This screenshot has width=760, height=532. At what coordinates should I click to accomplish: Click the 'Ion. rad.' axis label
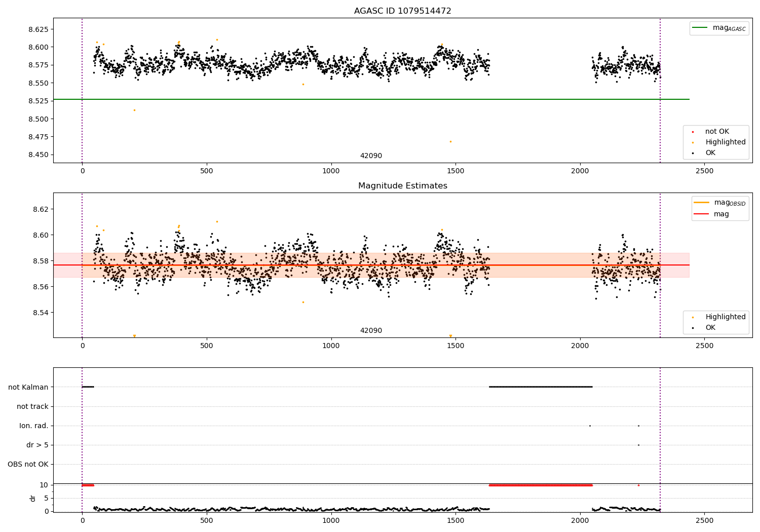click(34, 426)
